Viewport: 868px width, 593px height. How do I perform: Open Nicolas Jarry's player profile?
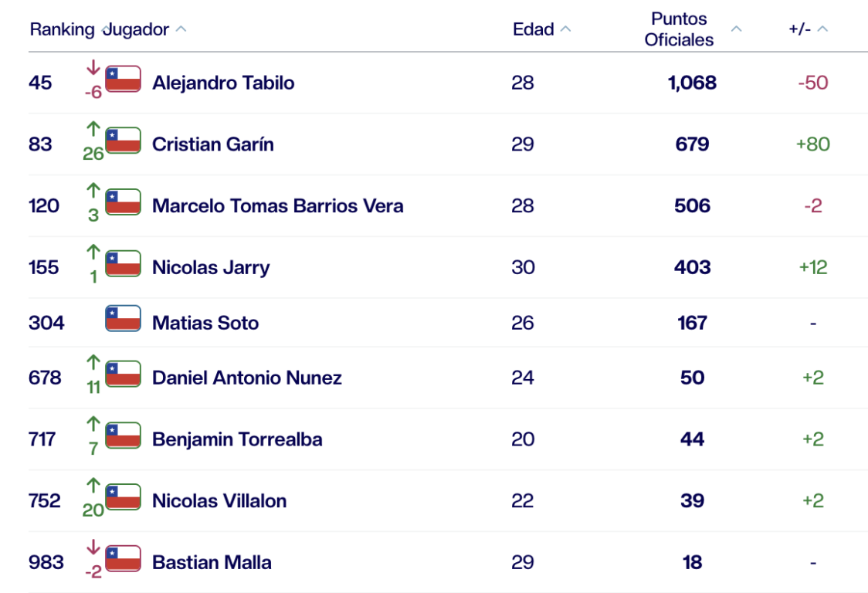click(x=211, y=268)
